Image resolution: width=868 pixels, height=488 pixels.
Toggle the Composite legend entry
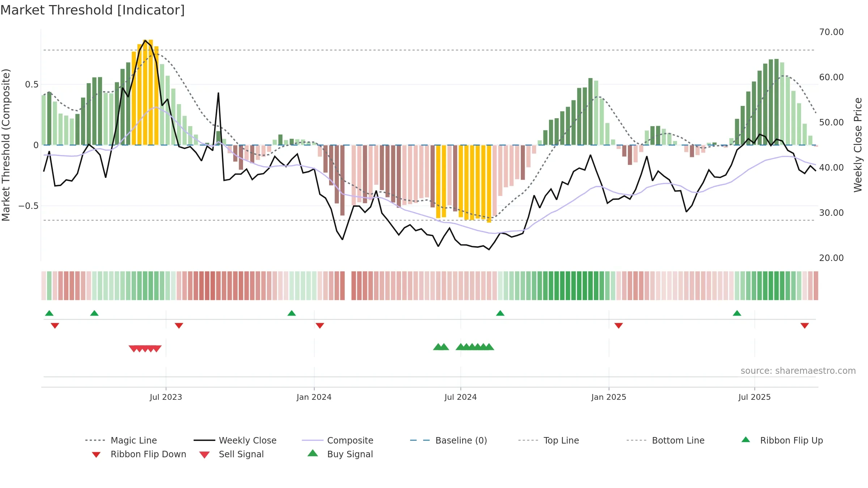337,440
